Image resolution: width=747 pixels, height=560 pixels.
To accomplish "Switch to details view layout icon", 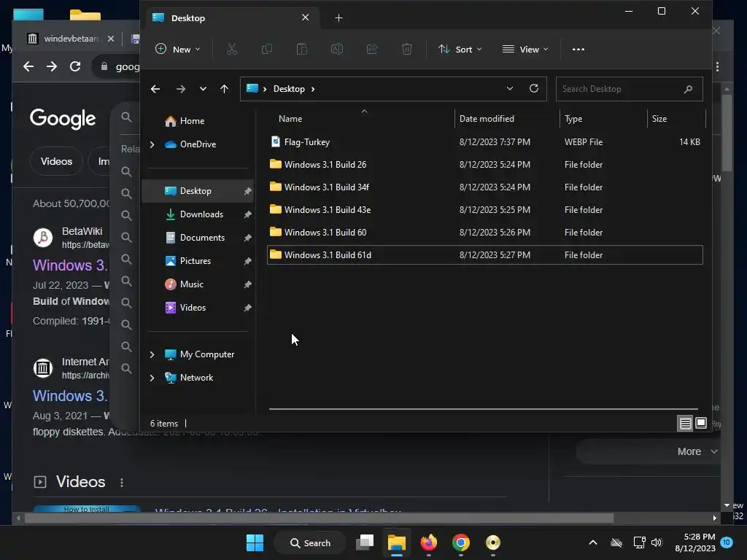I will tap(685, 424).
